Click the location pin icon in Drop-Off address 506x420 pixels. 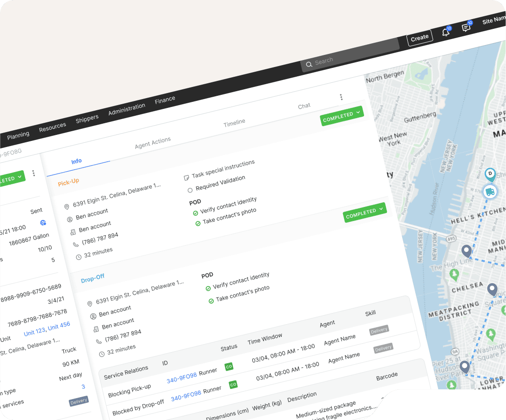coord(90,303)
